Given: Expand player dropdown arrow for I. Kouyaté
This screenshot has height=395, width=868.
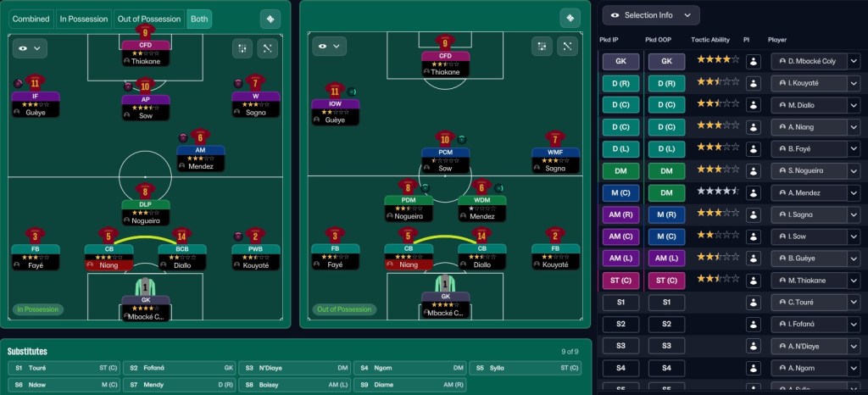Looking at the screenshot, I should pyautogui.click(x=853, y=83).
